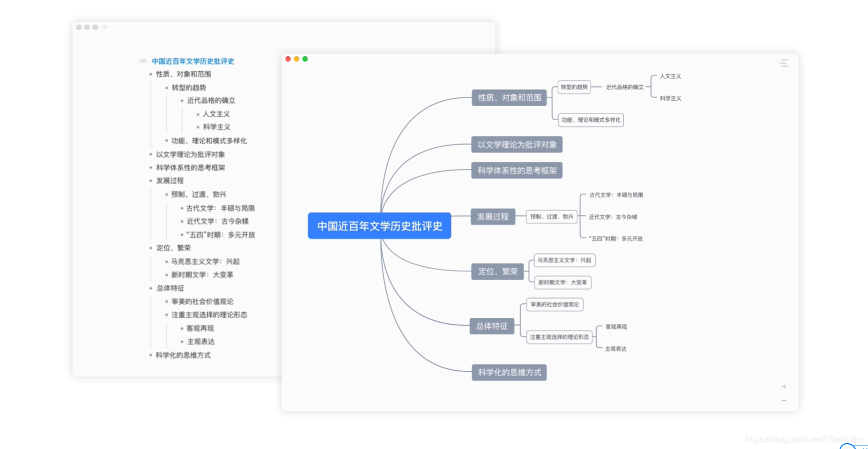Click outline item 以文学理论为批评对象

pos(190,154)
